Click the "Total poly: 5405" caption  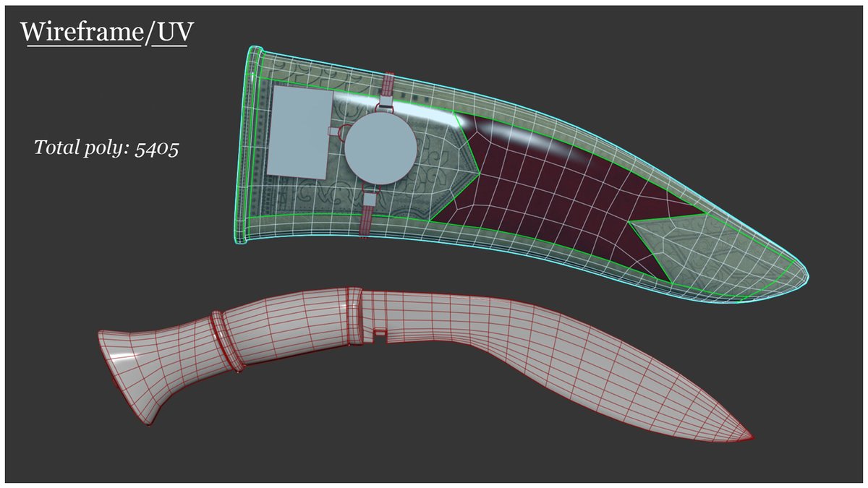106,148
